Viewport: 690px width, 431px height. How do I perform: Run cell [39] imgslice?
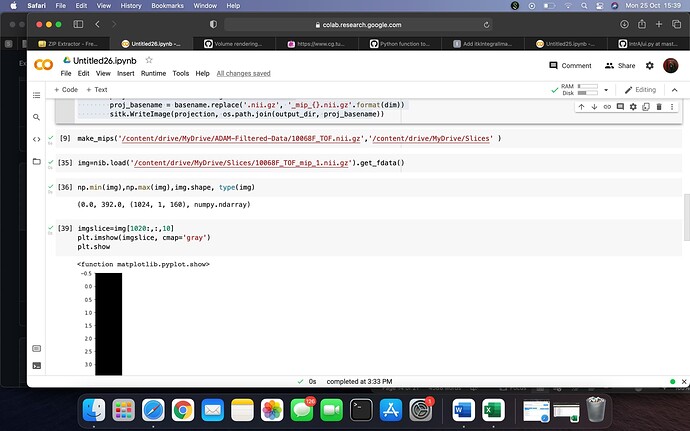(x=65, y=228)
